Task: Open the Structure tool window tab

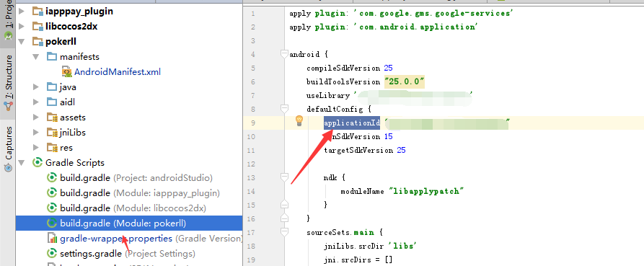Action: point(8,84)
